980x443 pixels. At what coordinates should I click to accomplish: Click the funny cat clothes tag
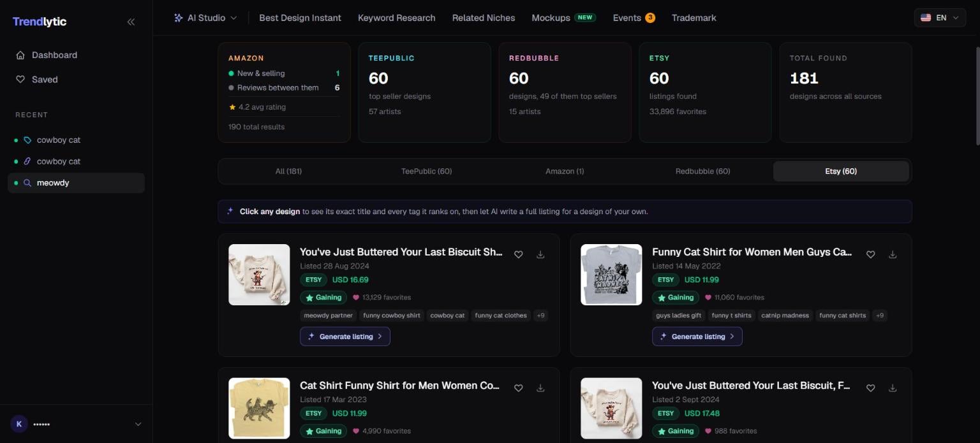tap(501, 316)
